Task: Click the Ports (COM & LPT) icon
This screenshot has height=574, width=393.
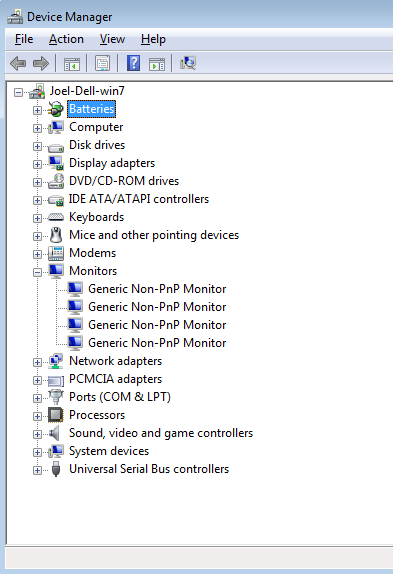Action: click(x=56, y=397)
